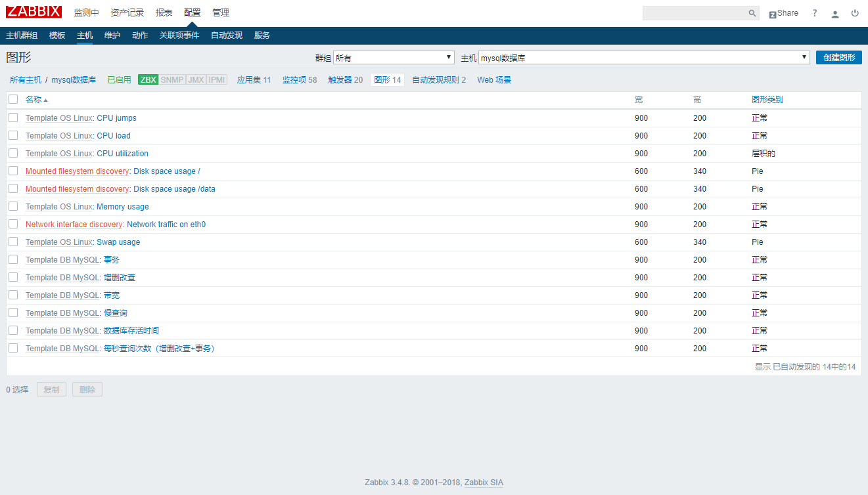The height and width of the screenshot is (495, 868).
Task: Open the CPU jumps graph
Action: point(116,118)
